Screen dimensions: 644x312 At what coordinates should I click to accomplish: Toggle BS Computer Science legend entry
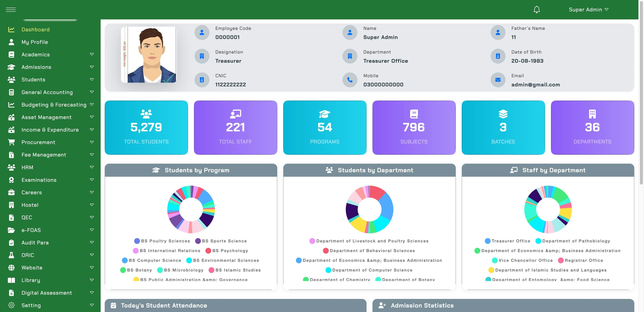click(x=151, y=260)
